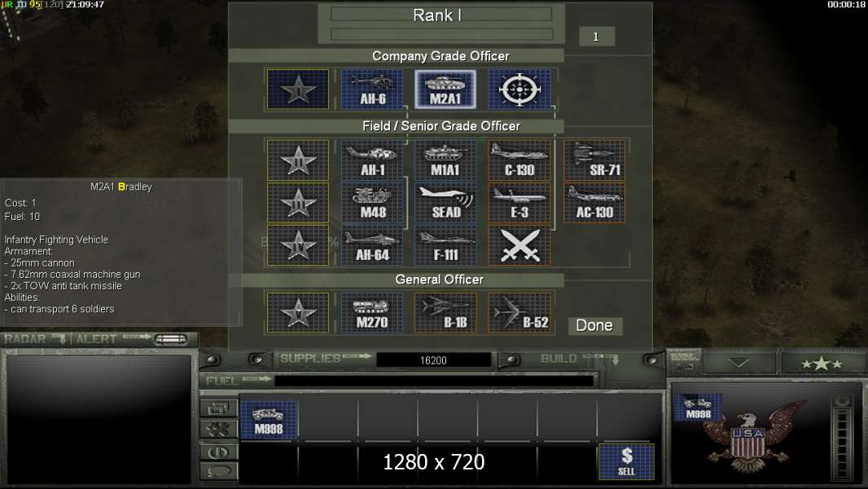Viewport: 868px width, 489px height.
Task: Select the Rank II star icon
Action: point(298,160)
